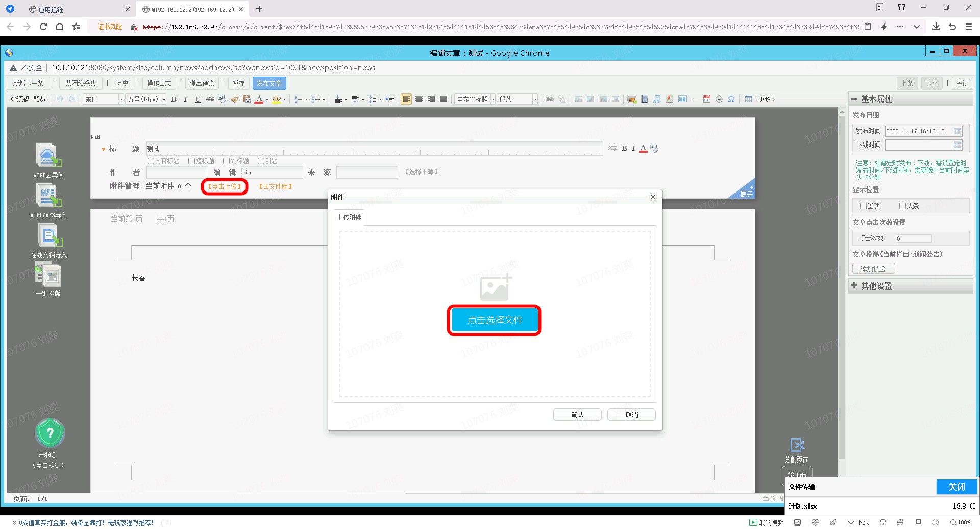
Task: Click the format painter brush icon
Action: tap(235, 99)
